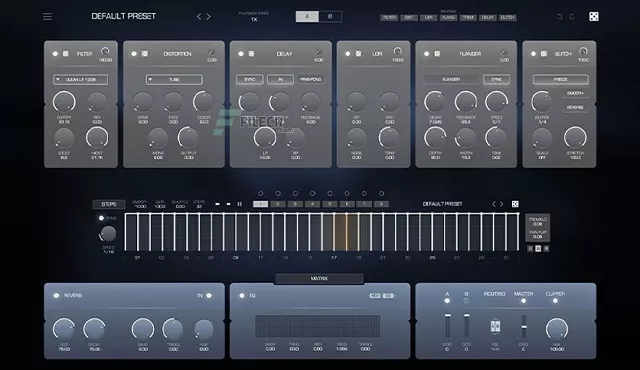The height and width of the screenshot is (370, 640).
Task: Toggle the Flanger module power
Action: click(x=427, y=54)
